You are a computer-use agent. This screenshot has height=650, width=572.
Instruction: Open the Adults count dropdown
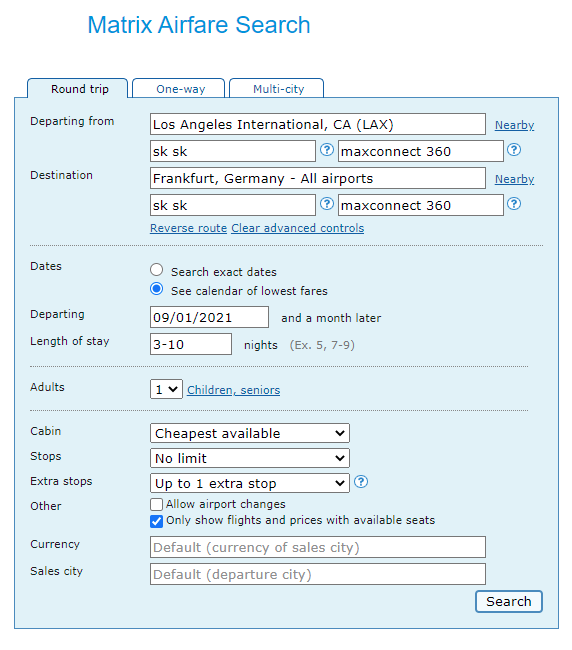coord(166,389)
